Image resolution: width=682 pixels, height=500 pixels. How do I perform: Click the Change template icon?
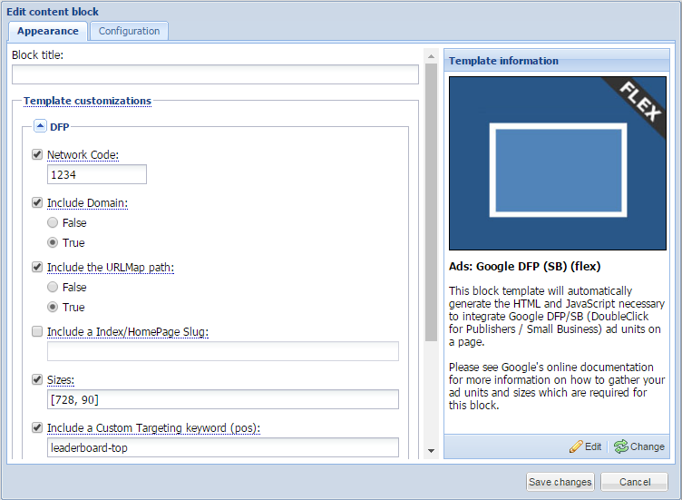click(621, 447)
